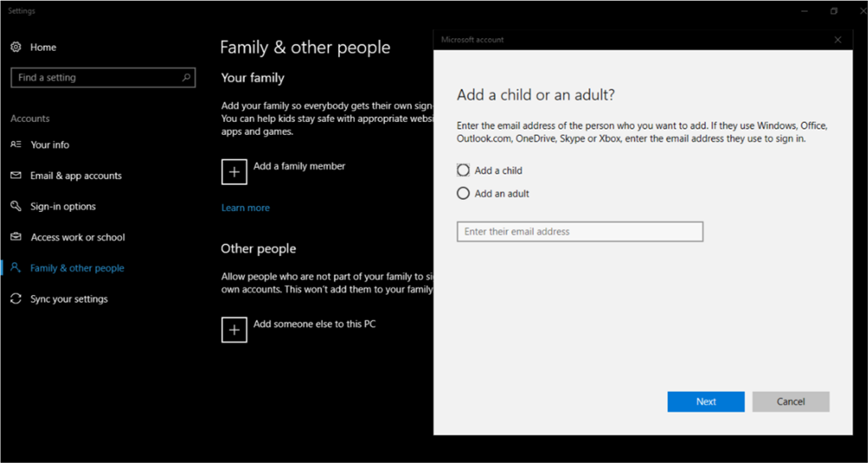The height and width of the screenshot is (463, 868).
Task: Click the Accounts sidebar label
Action: [30, 119]
